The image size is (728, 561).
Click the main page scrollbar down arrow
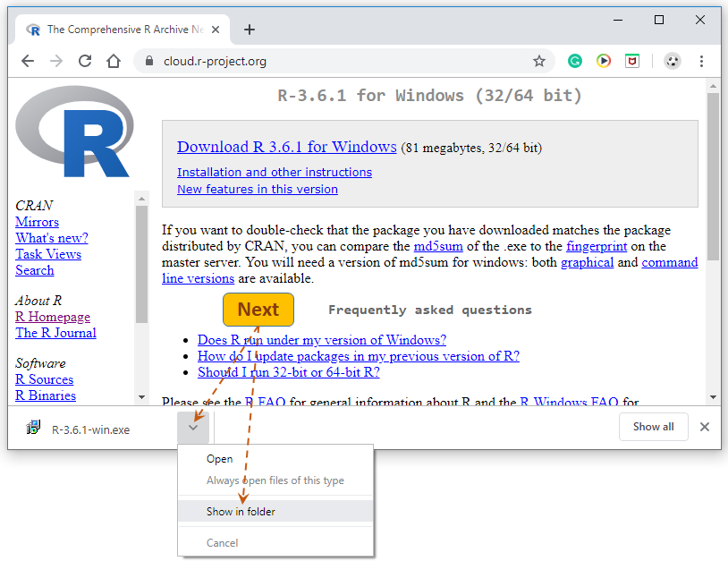tap(713, 397)
